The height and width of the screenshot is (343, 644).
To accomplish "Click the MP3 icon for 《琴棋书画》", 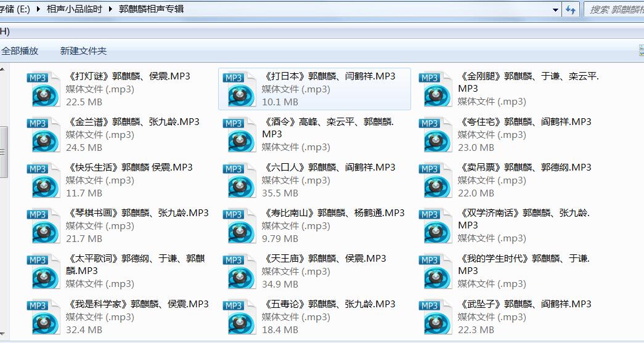I will pos(44,225).
